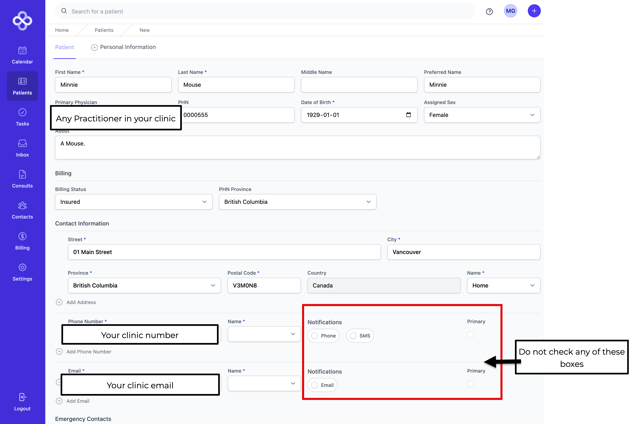Switch to the Personal Information tab
Viewport: 638px width, 424px height.
[124, 47]
